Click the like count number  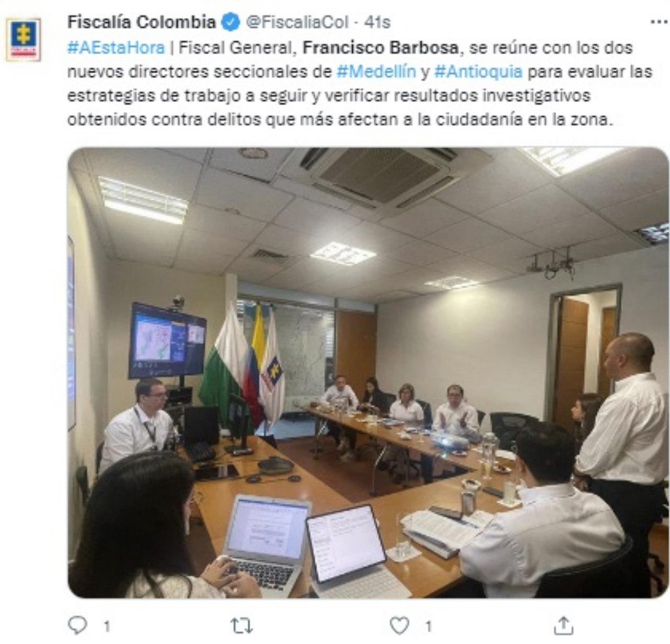428,626
